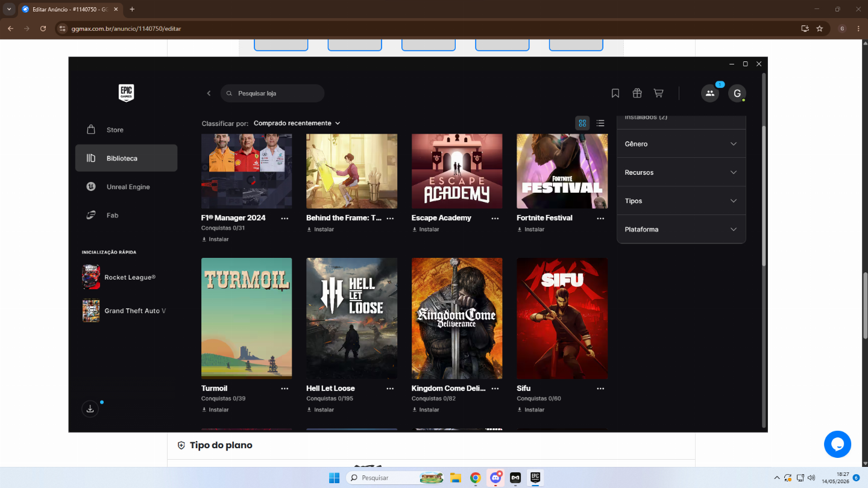Open the downloads icon in sidebar

[90, 409]
